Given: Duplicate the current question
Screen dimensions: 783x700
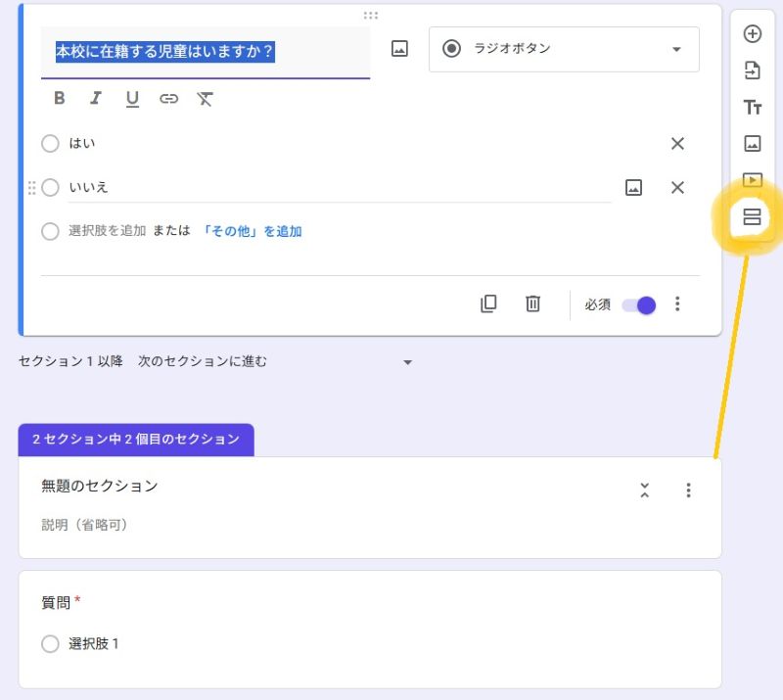Looking at the screenshot, I should click(x=488, y=303).
